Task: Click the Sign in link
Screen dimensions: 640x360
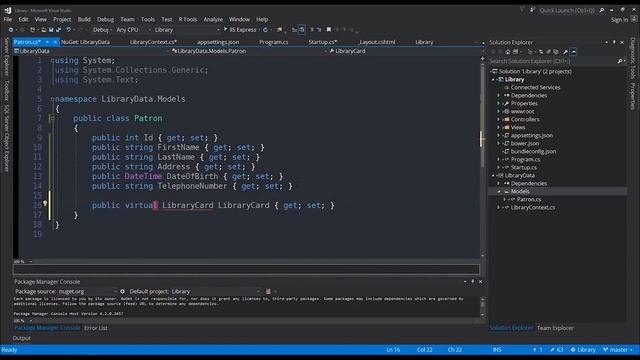Action: (620, 20)
